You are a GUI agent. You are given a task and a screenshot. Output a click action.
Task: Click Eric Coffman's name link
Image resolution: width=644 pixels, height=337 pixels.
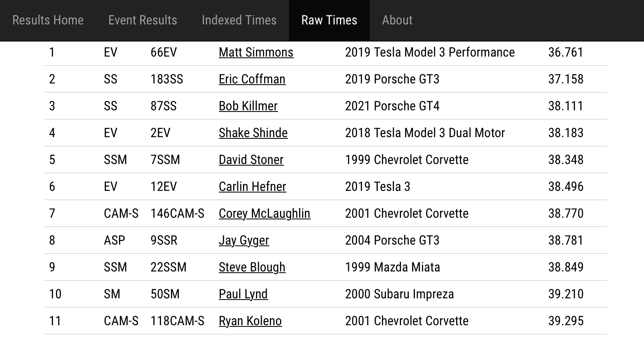tap(252, 79)
